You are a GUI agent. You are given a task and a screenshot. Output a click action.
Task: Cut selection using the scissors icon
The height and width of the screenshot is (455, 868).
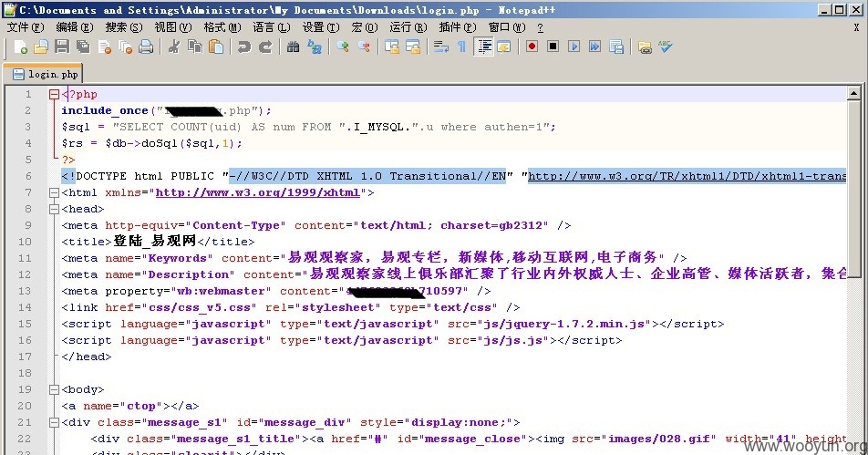point(174,47)
